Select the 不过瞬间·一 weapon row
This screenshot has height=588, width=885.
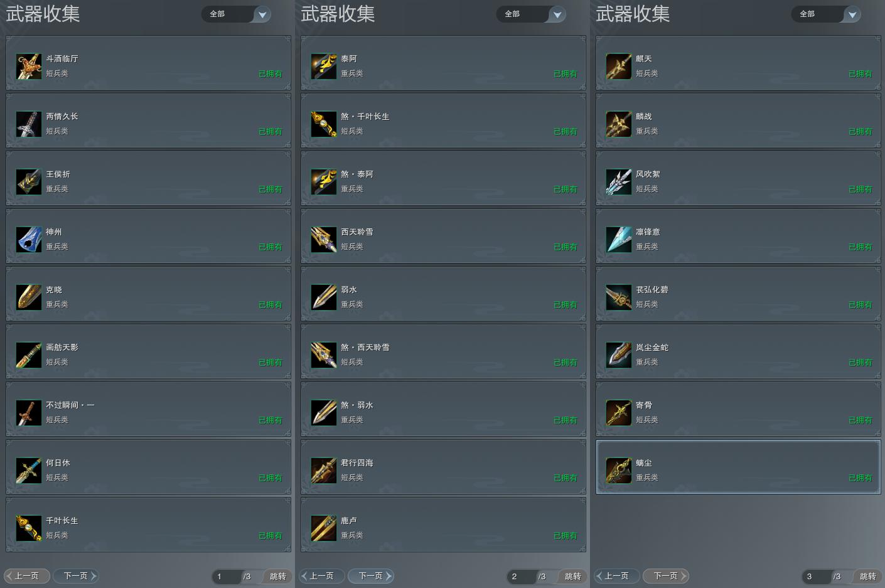coord(149,409)
